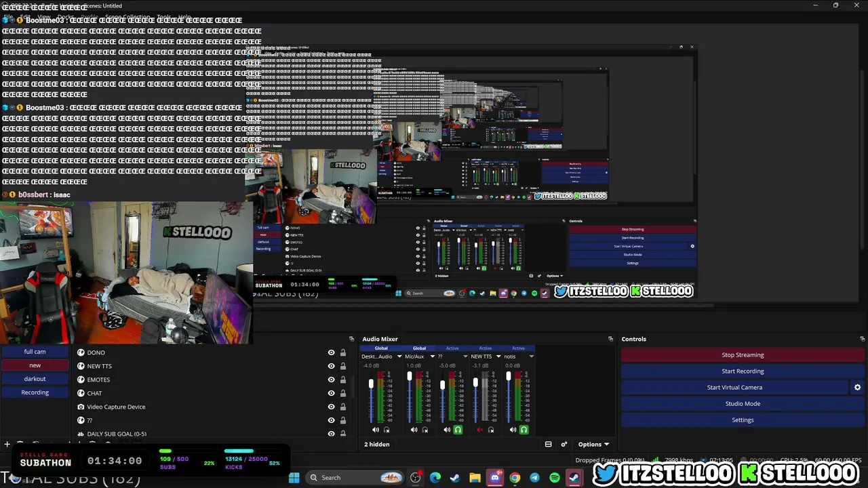Image resolution: width=868 pixels, height=488 pixels.
Task: Hide the CHAT source
Action: click(x=332, y=393)
